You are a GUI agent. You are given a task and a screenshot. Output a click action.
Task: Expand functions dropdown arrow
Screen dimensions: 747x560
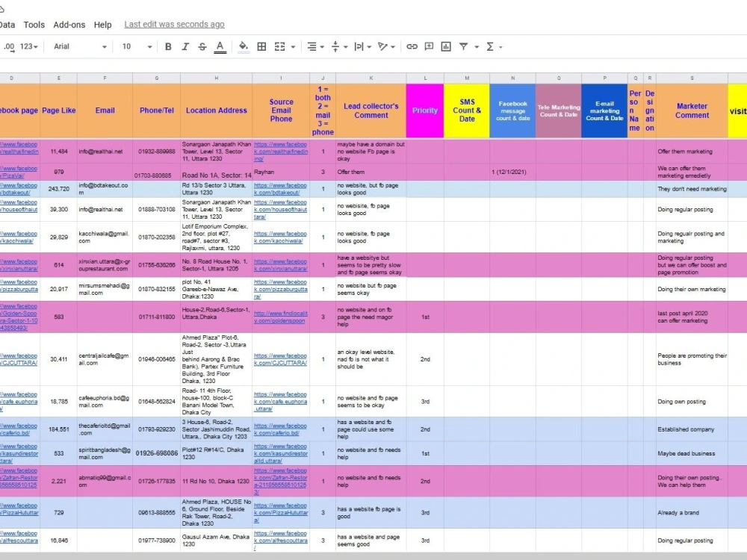pos(500,46)
